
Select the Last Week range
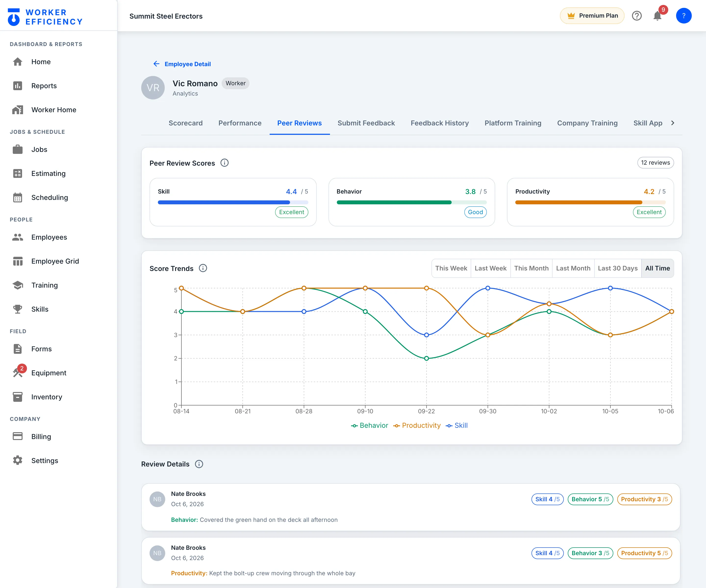(491, 268)
